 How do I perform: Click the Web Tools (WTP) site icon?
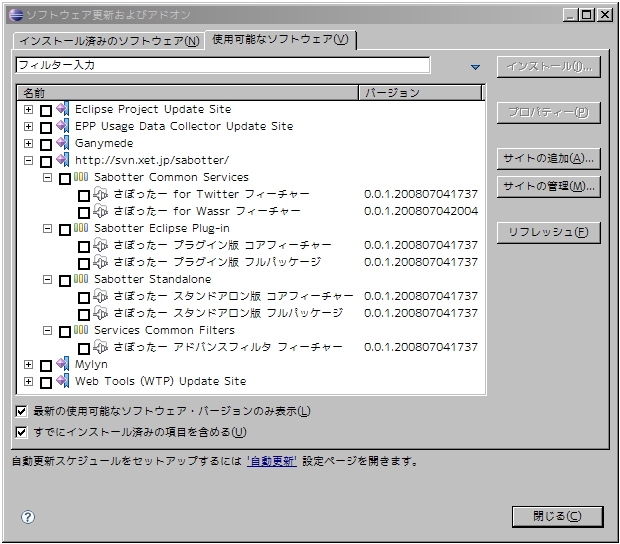[x=63, y=381]
